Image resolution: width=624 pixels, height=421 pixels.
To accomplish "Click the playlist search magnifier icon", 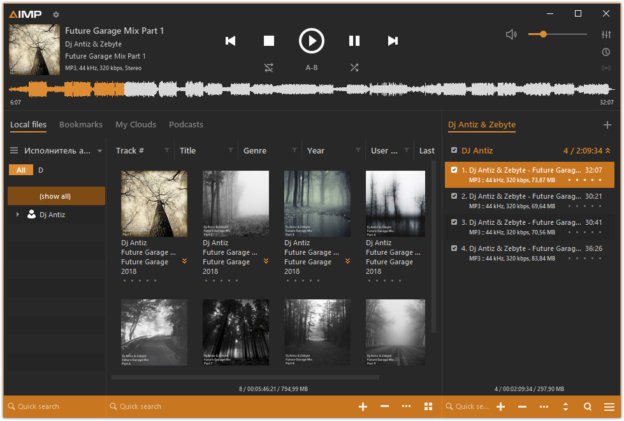I will click(588, 407).
